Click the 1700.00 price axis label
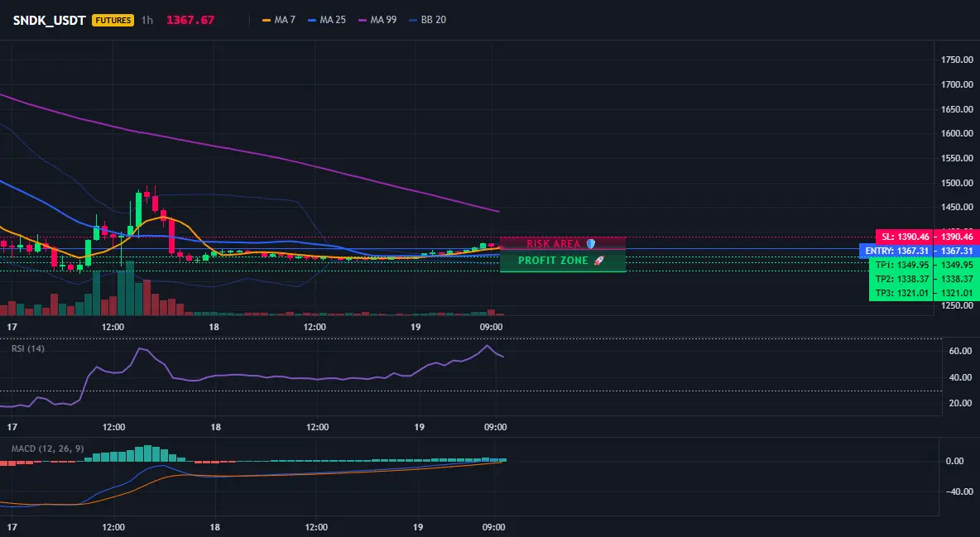Image resolution: width=980 pixels, height=537 pixels. [x=957, y=84]
